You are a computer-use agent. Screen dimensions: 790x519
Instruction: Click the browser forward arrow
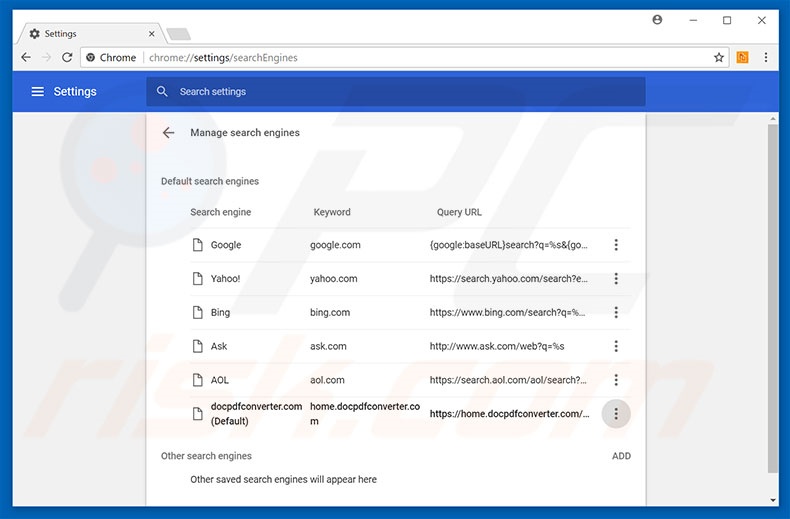tap(47, 57)
